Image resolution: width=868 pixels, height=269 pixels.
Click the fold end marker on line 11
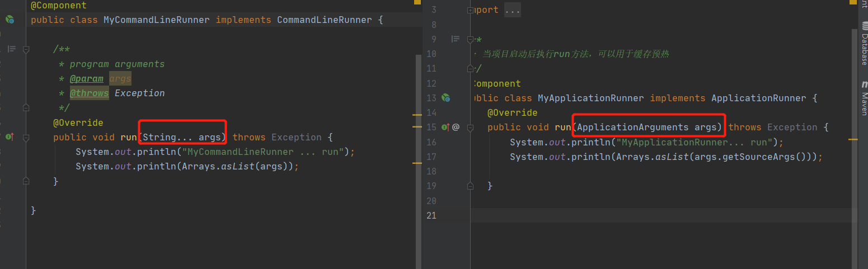[x=470, y=69]
